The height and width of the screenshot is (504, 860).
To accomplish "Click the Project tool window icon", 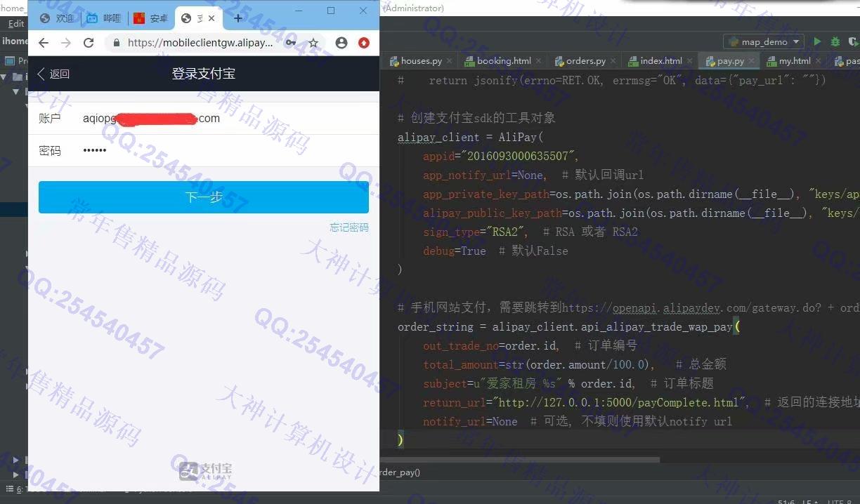I will pos(10,61).
